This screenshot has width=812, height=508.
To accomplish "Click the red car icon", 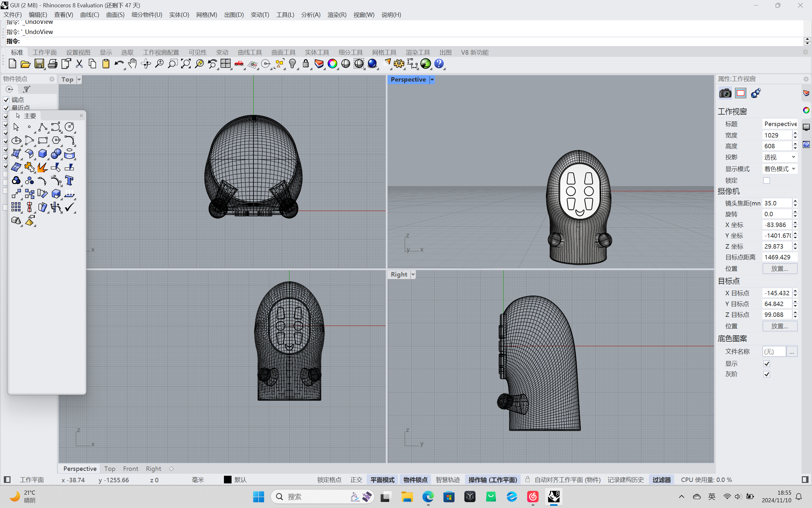I will tap(239, 63).
